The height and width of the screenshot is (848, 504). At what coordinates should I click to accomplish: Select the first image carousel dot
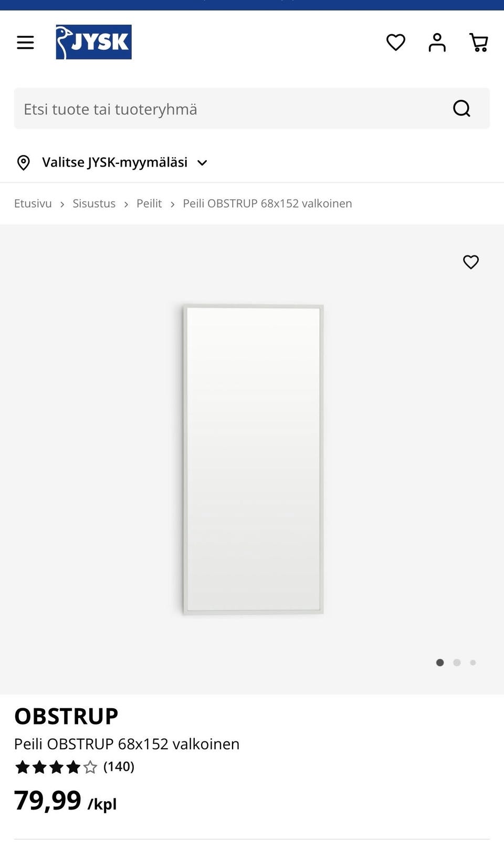click(440, 663)
